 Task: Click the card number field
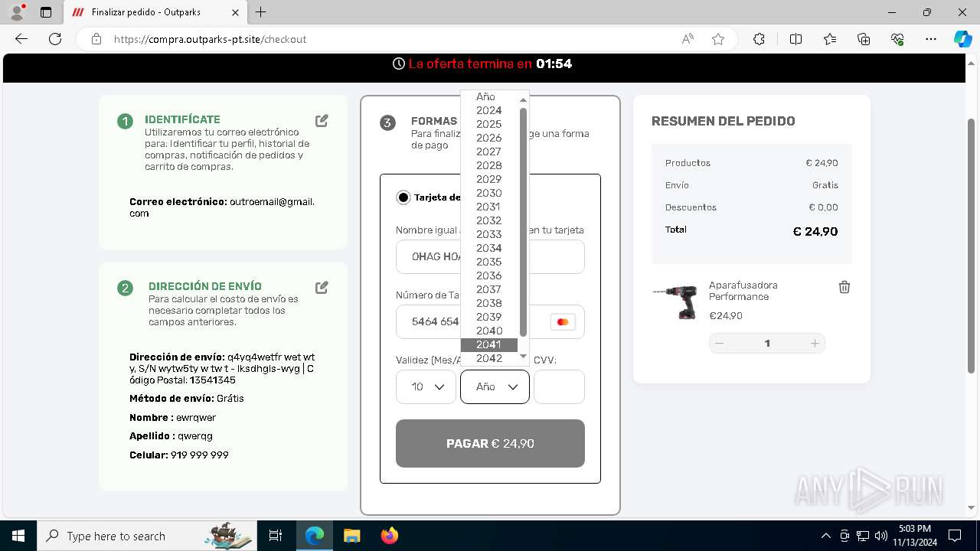490,321
